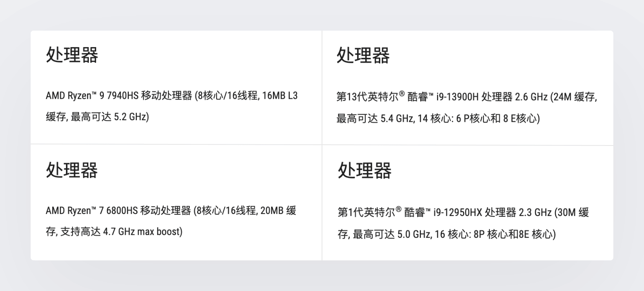Click the 处理器 heading above Ryzen 9 7940HS

tap(72, 55)
